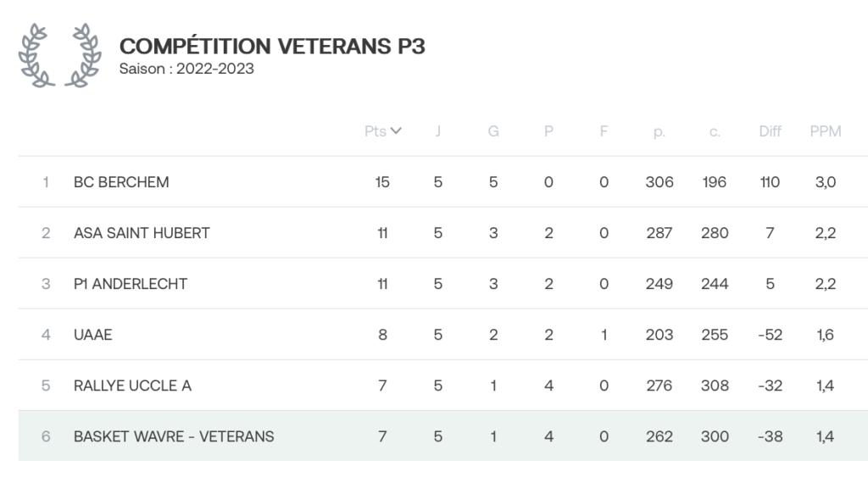Click the F forfeits column header

coord(604,131)
